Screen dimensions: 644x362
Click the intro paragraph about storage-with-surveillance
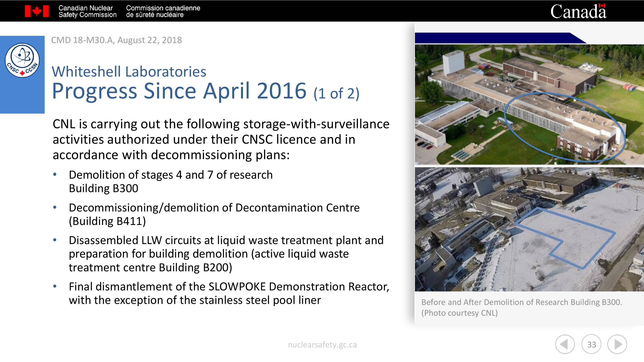tap(221, 139)
